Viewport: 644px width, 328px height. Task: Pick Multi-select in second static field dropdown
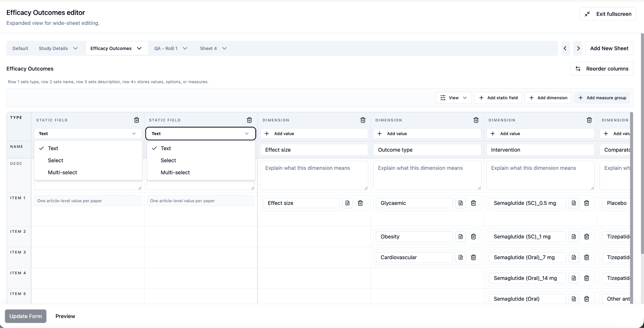coord(175,172)
